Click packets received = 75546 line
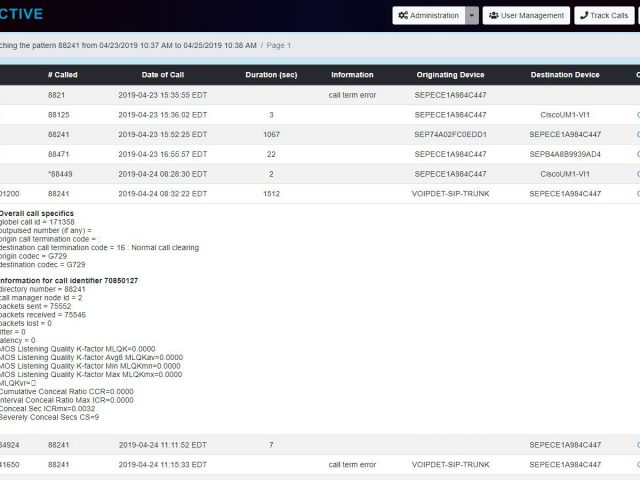This screenshot has width=640, height=480. coord(43,315)
